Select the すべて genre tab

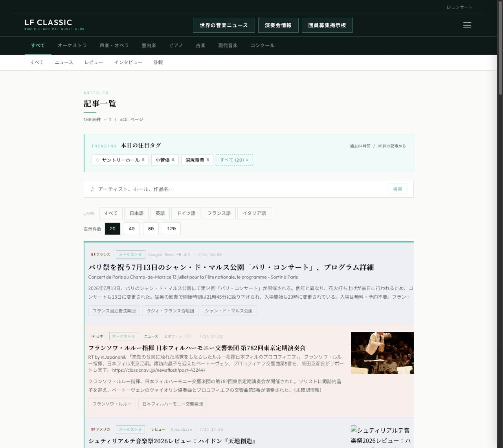[38, 46]
